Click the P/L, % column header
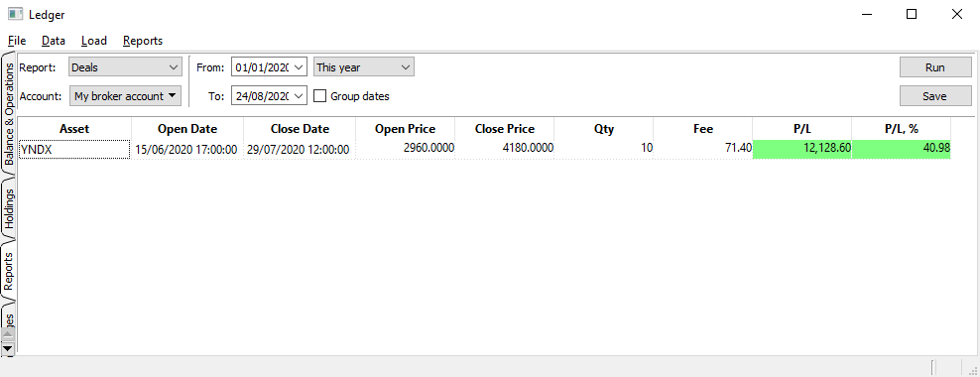This screenshot has width=980, height=377. click(x=902, y=129)
